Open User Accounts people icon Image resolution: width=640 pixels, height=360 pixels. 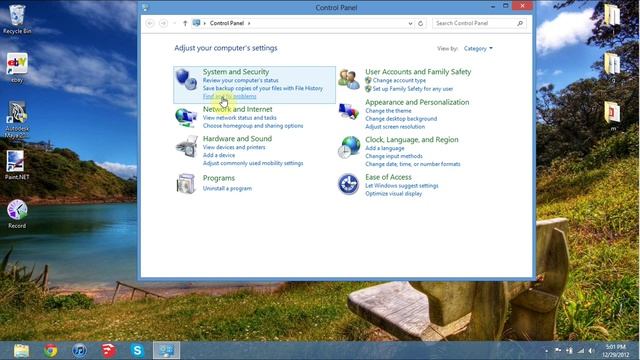349,79
